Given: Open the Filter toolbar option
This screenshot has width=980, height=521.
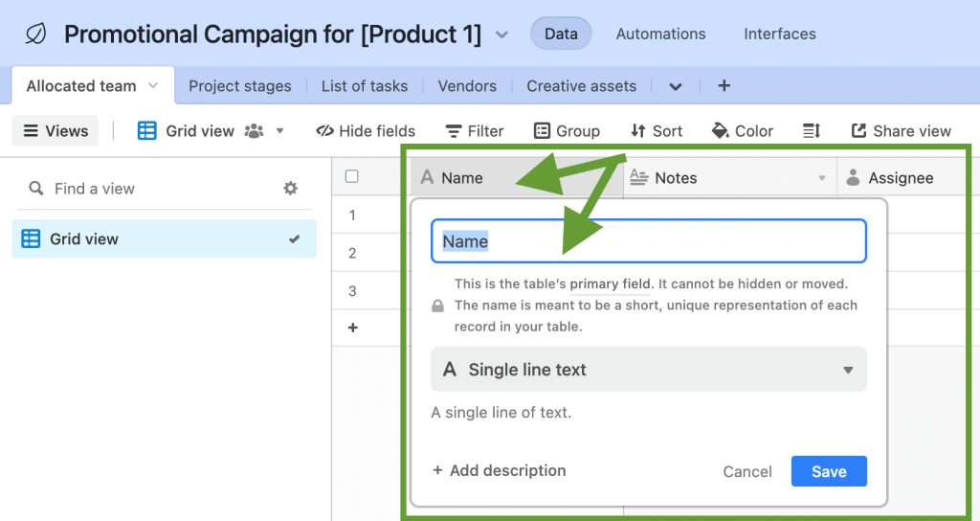Looking at the screenshot, I should coord(454,131).
